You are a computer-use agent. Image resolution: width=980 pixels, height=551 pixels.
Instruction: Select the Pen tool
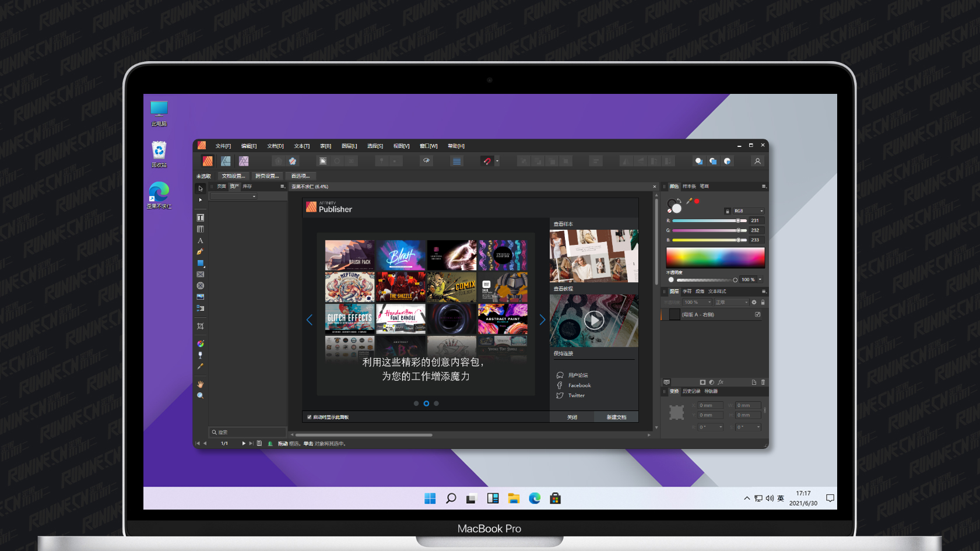tap(201, 252)
